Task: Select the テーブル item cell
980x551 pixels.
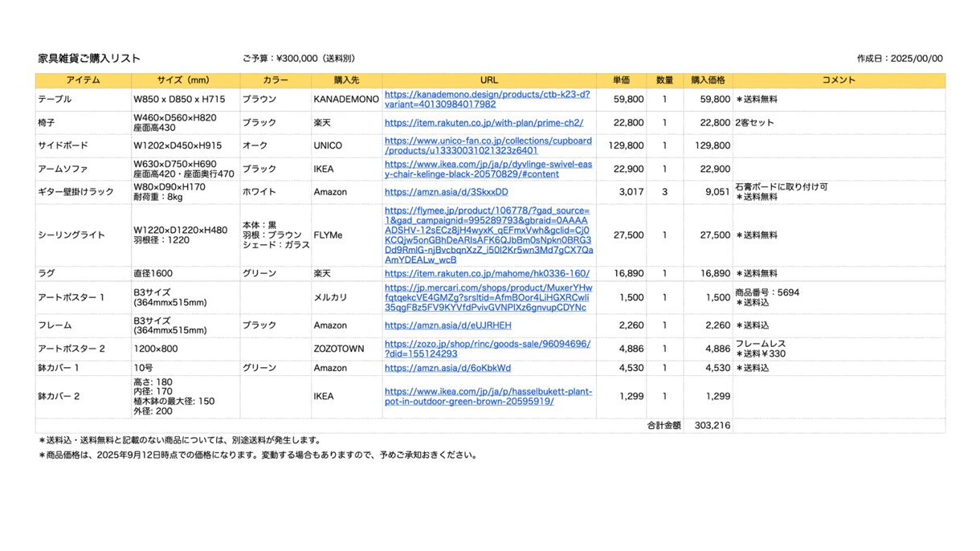Action: click(x=83, y=100)
